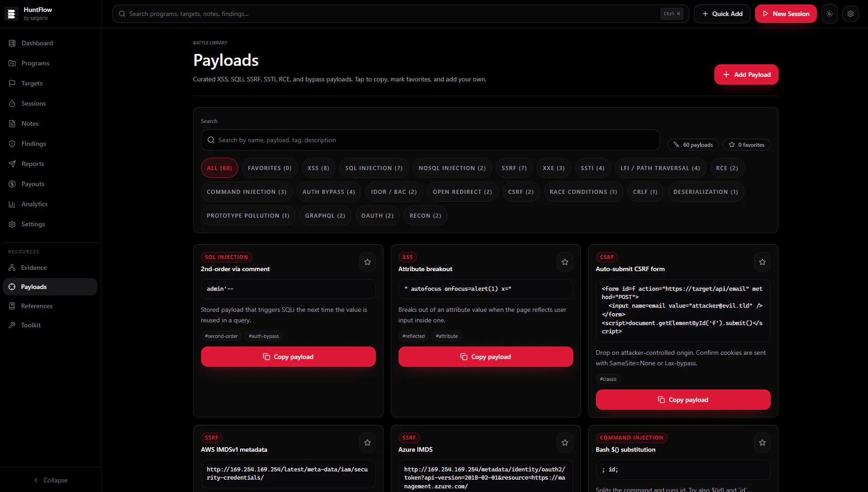Star the Bash $() substitution payload
Viewport: 868px width, 492px height.
coord(762,443)
